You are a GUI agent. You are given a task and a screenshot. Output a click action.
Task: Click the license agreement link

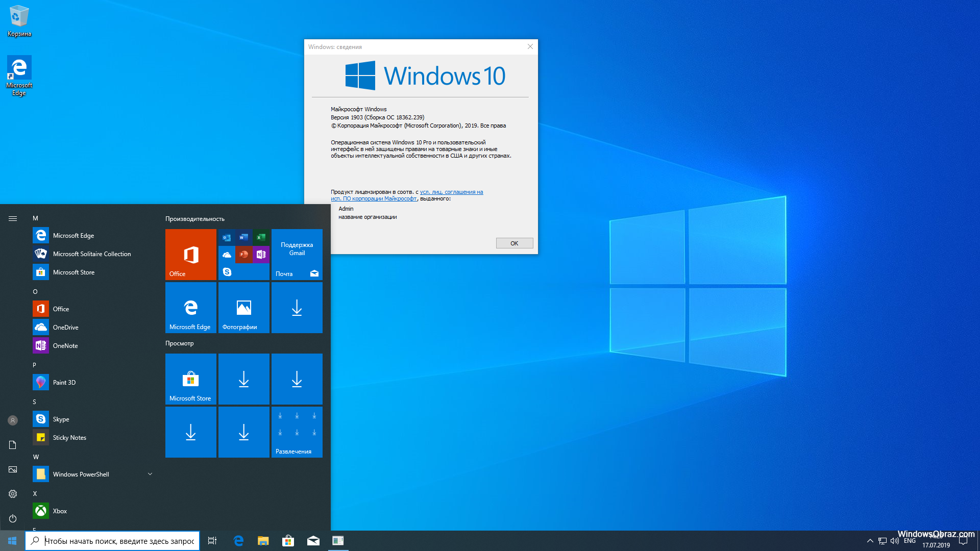tap(406, 195)
